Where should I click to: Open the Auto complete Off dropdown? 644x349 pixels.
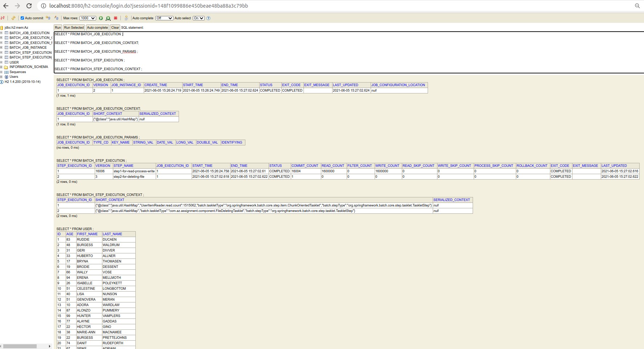click(x=164, y=18)
